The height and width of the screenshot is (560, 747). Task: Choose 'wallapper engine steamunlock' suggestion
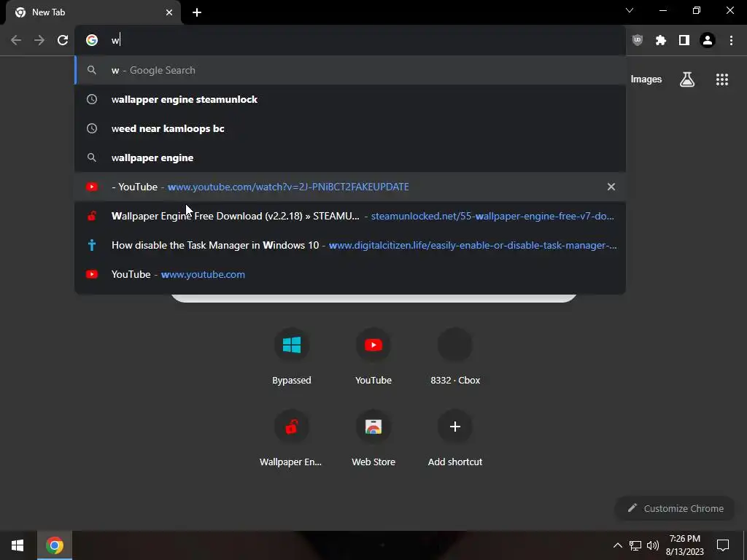click(x=350, y=99)
